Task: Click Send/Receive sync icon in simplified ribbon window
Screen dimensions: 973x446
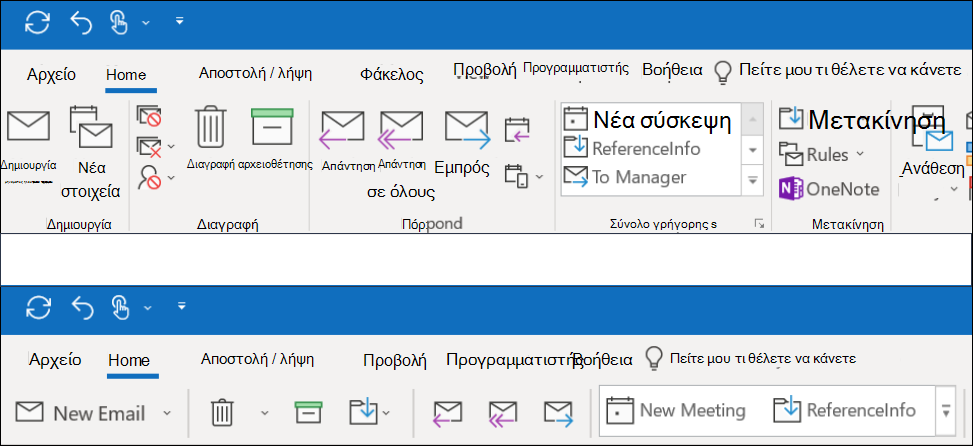Action: [x=38, y=306]
